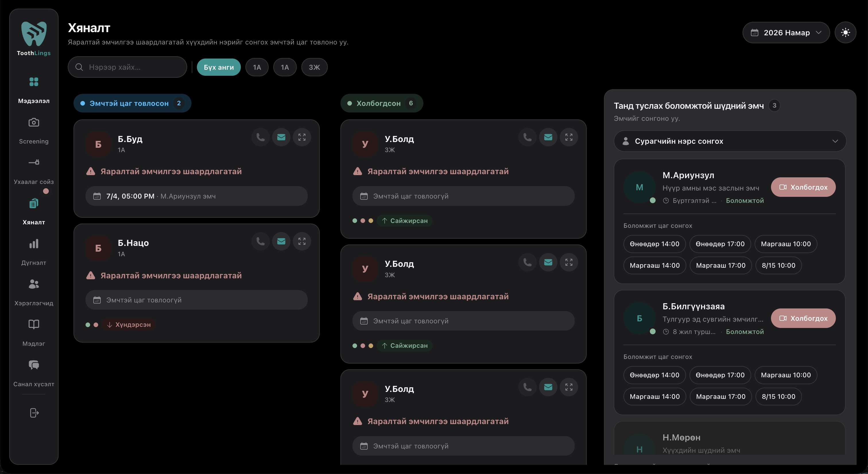Open Б.Буд's 7/4, 05:00 PM appointment field
Screen dimensions: 868x474
(x=196, y=196)
